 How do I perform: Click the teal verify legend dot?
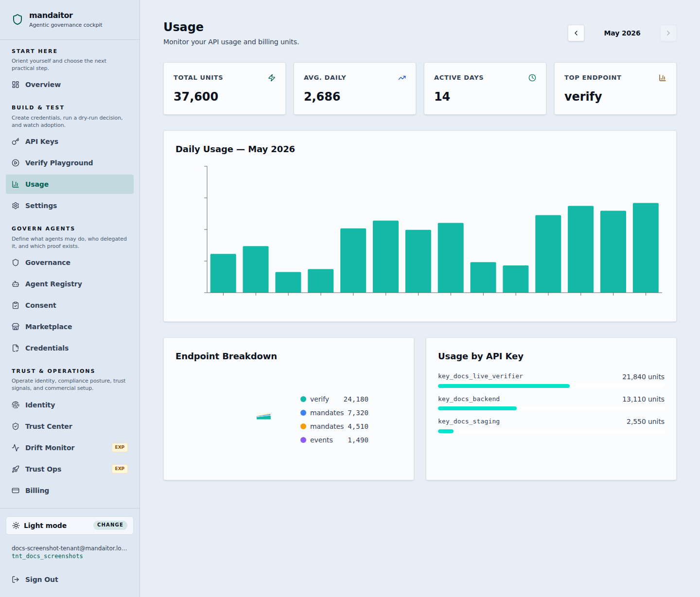(303, 399)
